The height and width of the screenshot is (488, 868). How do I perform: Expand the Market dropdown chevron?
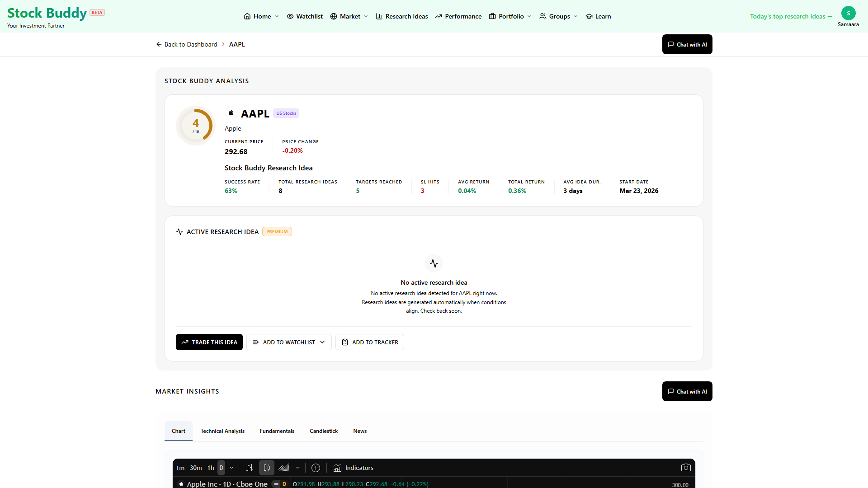[366, 16]
